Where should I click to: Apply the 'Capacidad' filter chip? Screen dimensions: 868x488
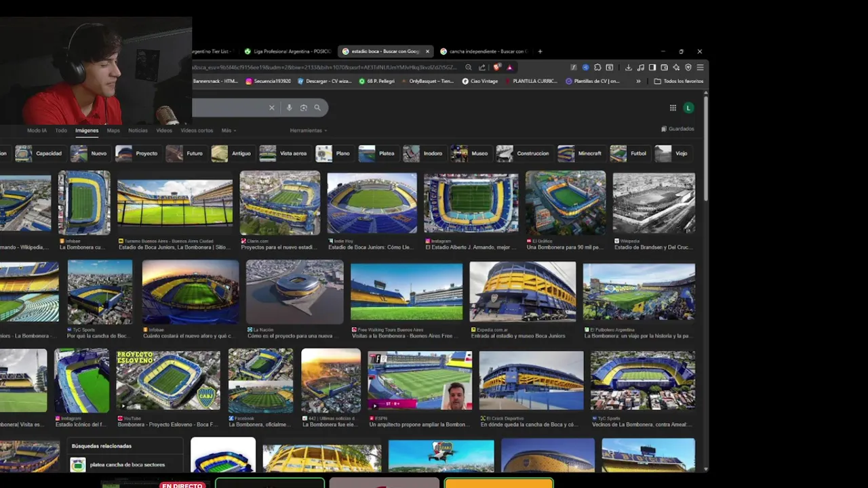coord(39,154)
